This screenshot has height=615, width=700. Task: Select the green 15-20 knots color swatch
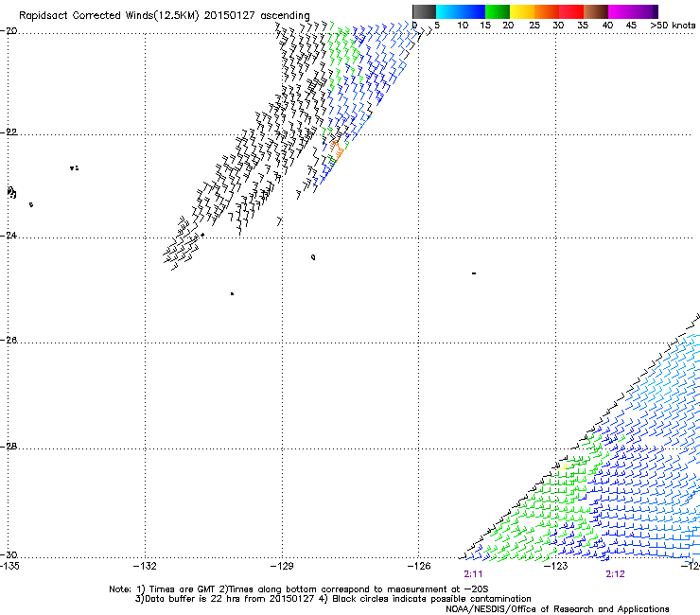(498, 11)
